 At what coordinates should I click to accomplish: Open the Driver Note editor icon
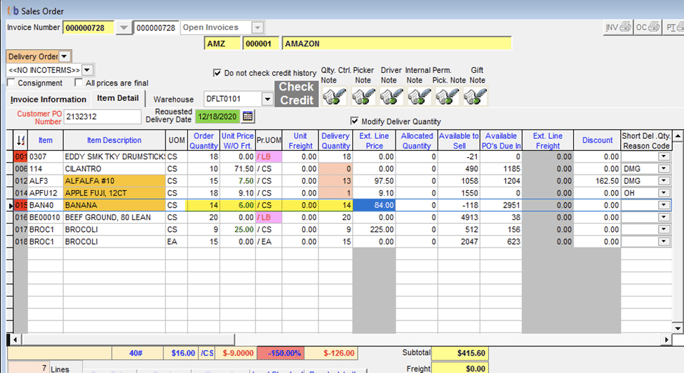[391, 96]
